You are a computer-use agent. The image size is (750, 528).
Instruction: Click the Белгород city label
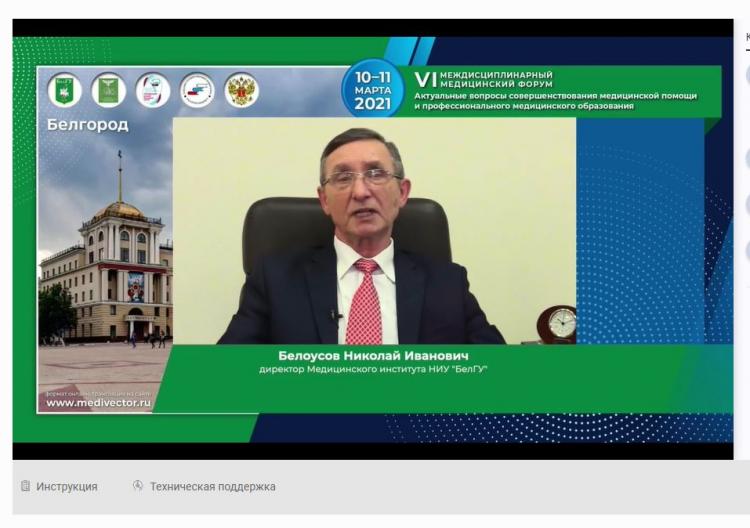pyautogui.click(x=87, y=125)
